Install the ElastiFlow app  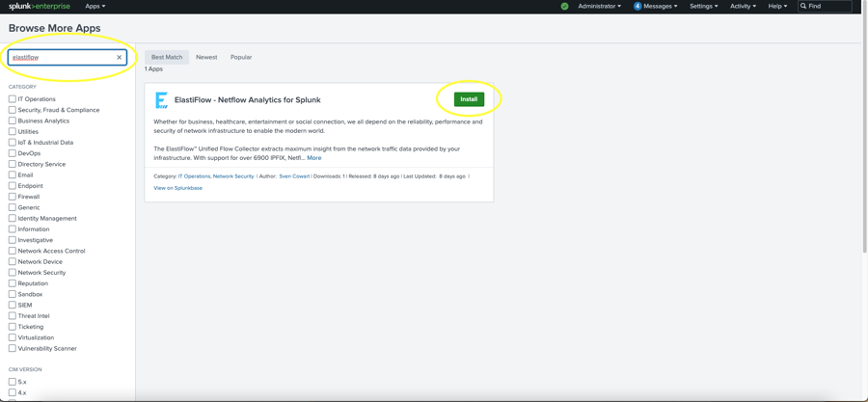(x=469, y=99)
